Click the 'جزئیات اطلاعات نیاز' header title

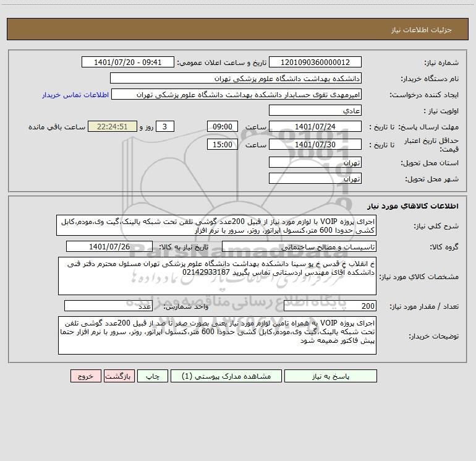click(422, 30)
